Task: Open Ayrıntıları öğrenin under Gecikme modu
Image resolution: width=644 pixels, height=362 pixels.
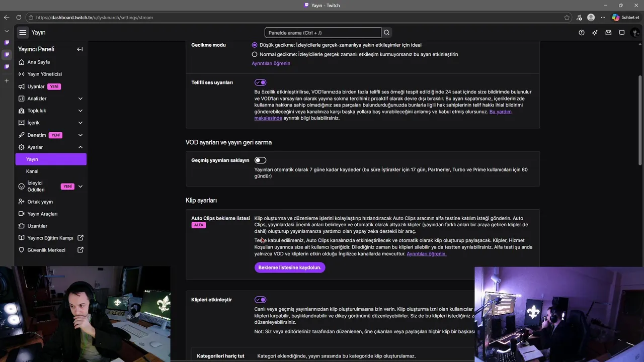Action: point(271,63)
